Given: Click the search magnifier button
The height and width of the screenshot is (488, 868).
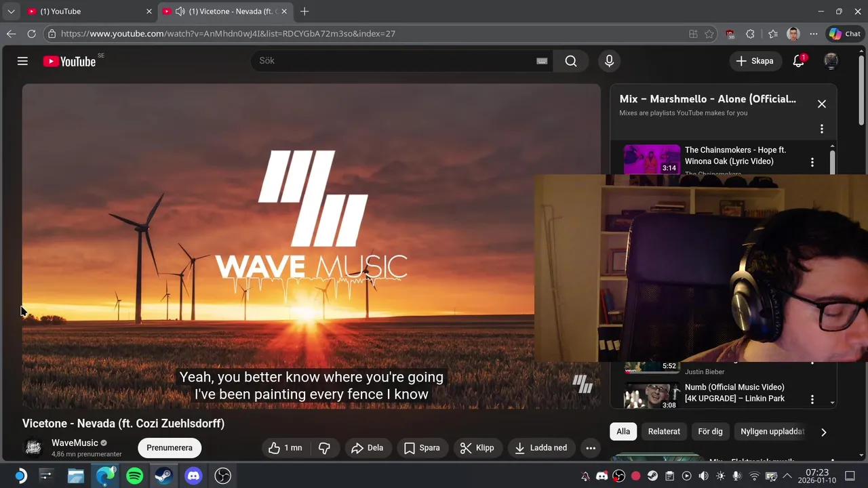Looking at the screenshot, I should pyautogui.click(x=571, y=61).
